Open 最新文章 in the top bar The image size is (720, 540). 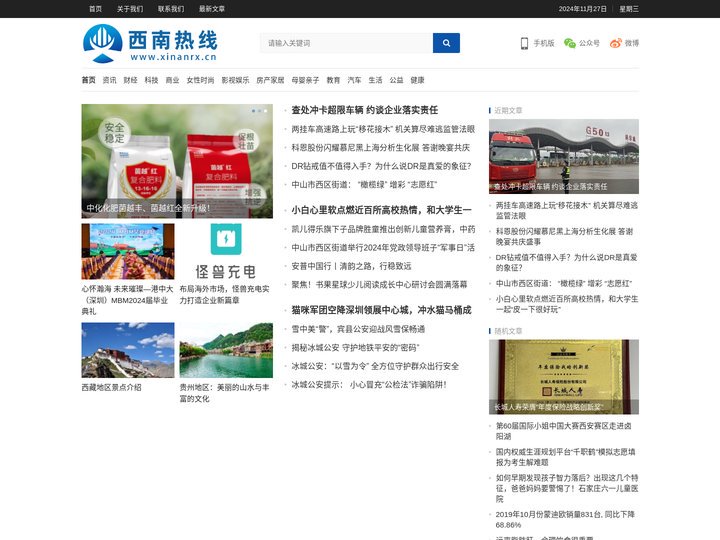(212, 9)
